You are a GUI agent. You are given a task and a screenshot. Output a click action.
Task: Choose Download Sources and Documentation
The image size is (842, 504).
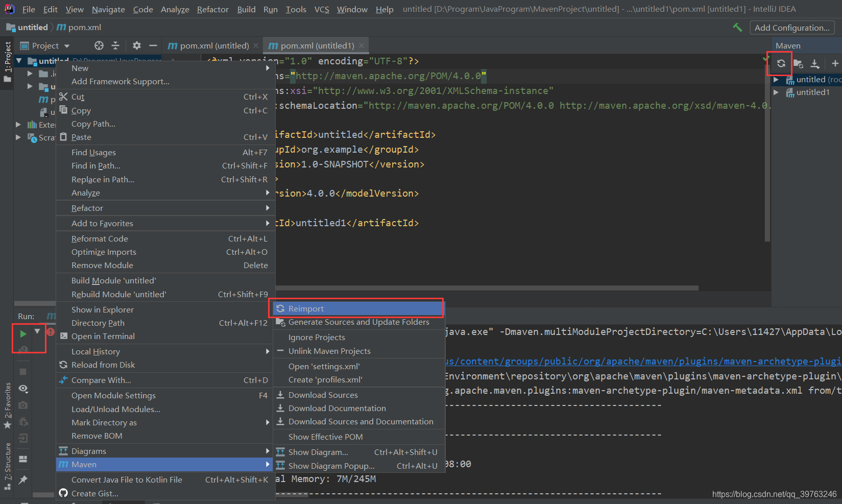[x=359, y=421]
